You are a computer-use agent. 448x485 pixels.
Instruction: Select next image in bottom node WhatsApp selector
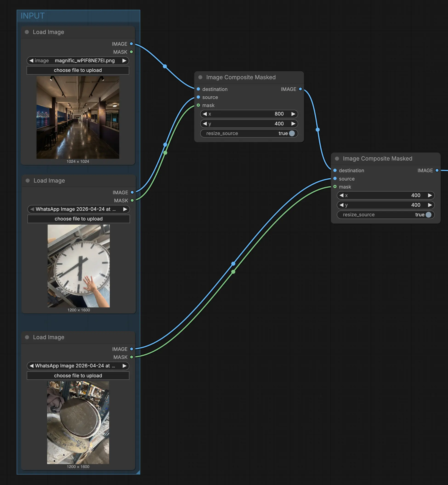click(x=125, y=366)
